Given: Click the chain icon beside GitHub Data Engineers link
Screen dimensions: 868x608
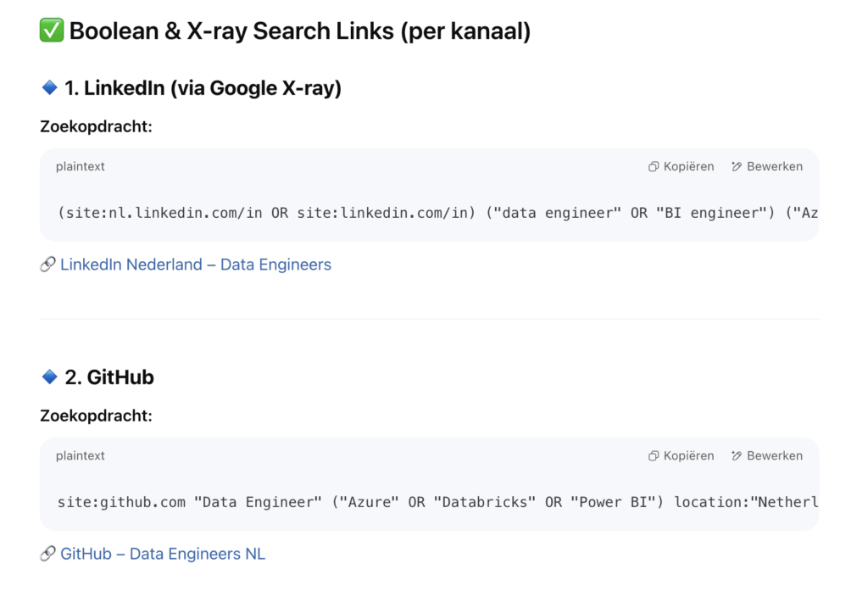Looking at the screenshot, I should [x=48, y=555].
